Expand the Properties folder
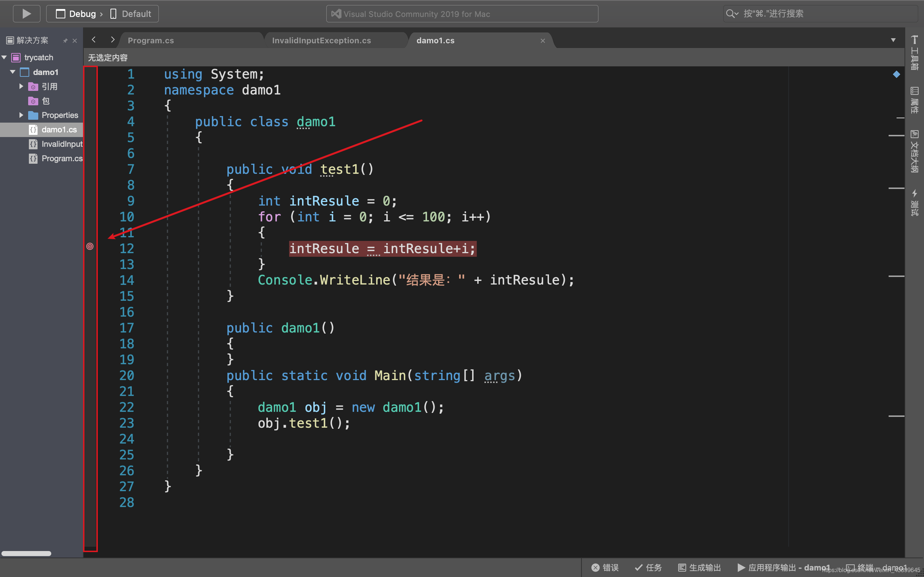 tap(21, 115)
